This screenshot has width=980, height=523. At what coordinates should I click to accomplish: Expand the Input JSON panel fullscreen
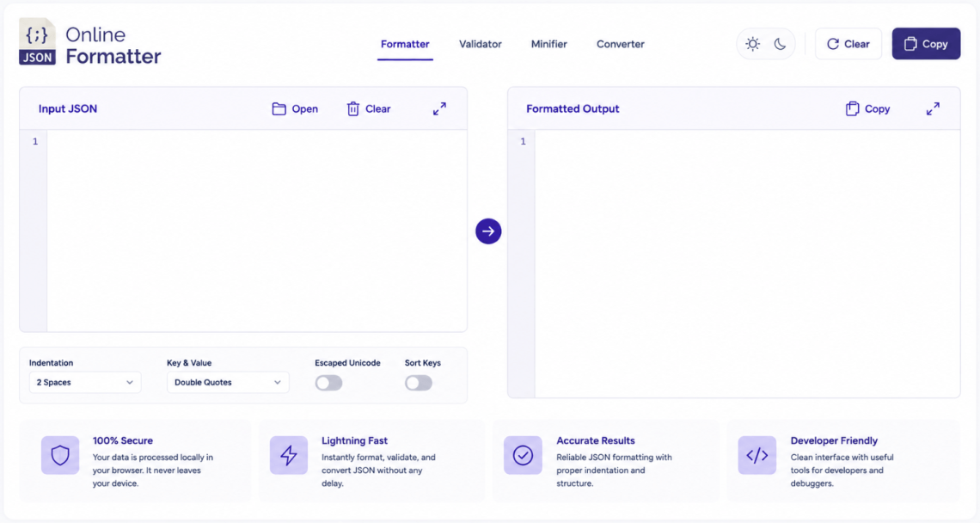click(440, 109)
